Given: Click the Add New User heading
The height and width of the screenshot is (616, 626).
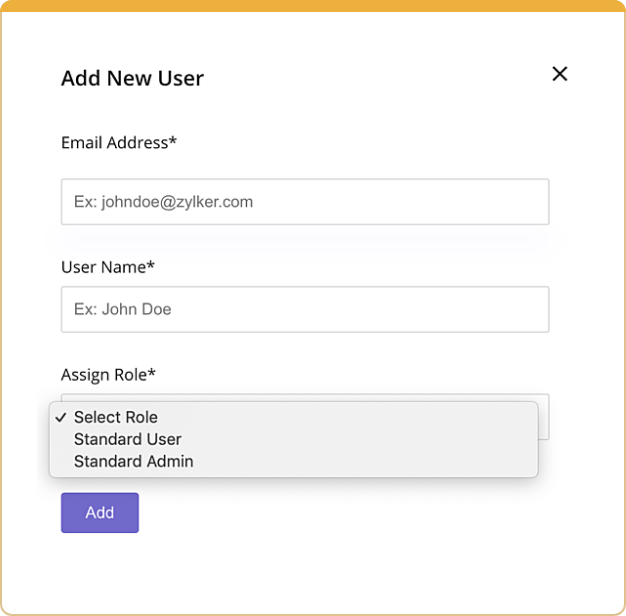Looking at the screenshot, I should tap(132, 78).
